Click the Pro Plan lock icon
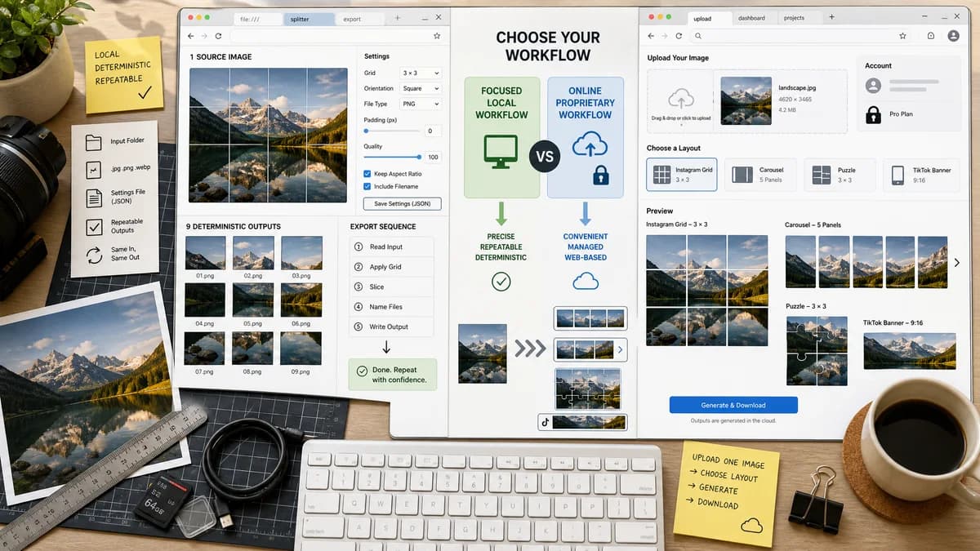The height and width of the screenshot is (551, 980). point(873,113)
